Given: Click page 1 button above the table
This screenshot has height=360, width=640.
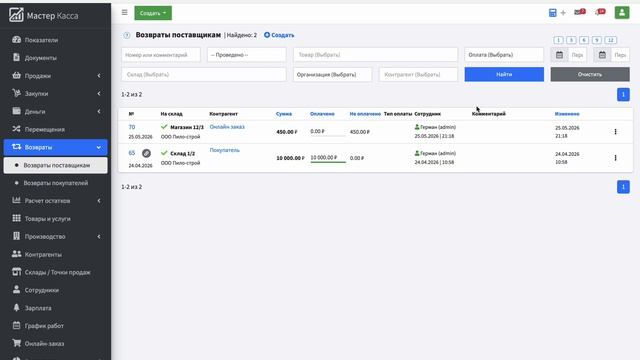Looking at the screenshot, I should tap(623, 94).
